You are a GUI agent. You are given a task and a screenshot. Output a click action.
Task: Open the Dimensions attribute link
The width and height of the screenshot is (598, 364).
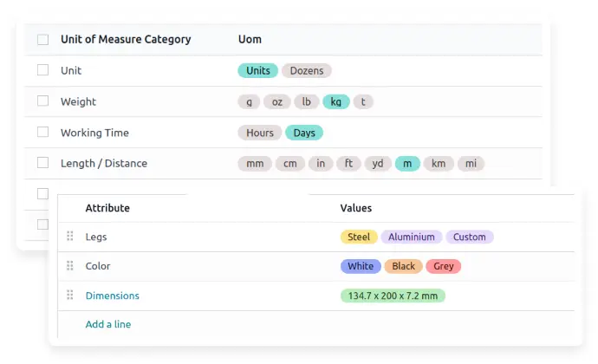click(x=112, y=296)
